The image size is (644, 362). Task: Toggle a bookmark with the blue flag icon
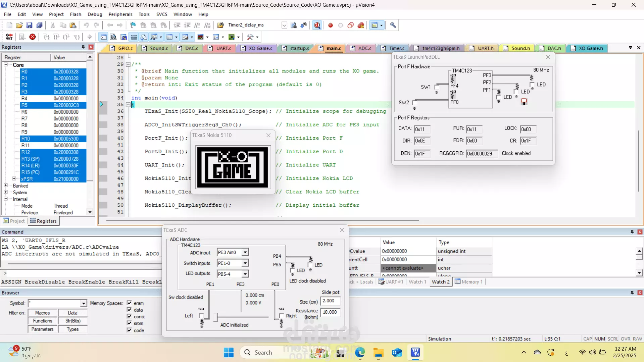pos(133,25)
